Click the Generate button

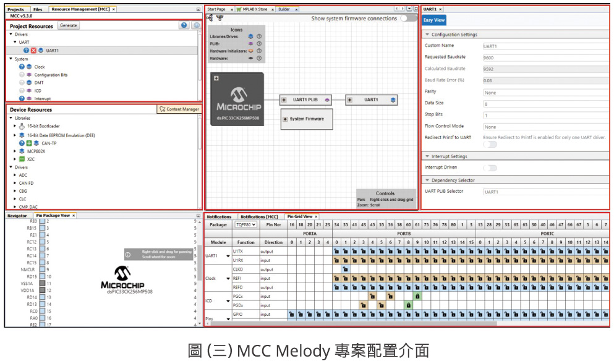[68, 25]
